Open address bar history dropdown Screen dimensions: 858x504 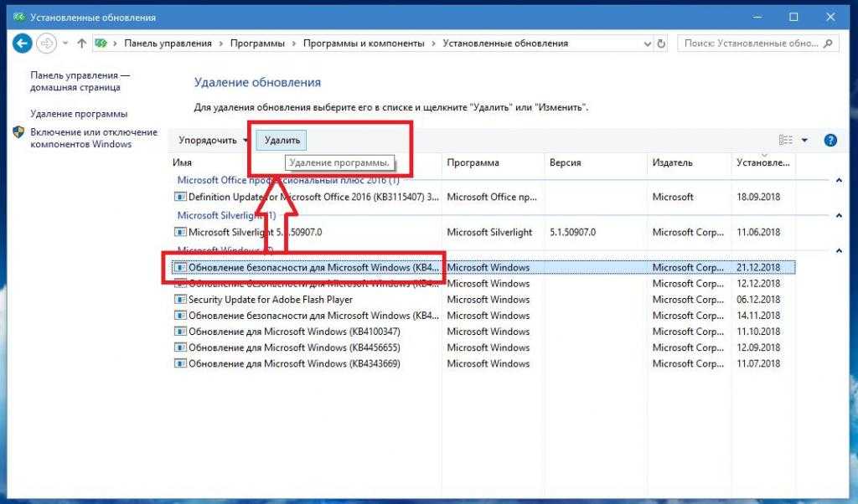pos(647,43)
